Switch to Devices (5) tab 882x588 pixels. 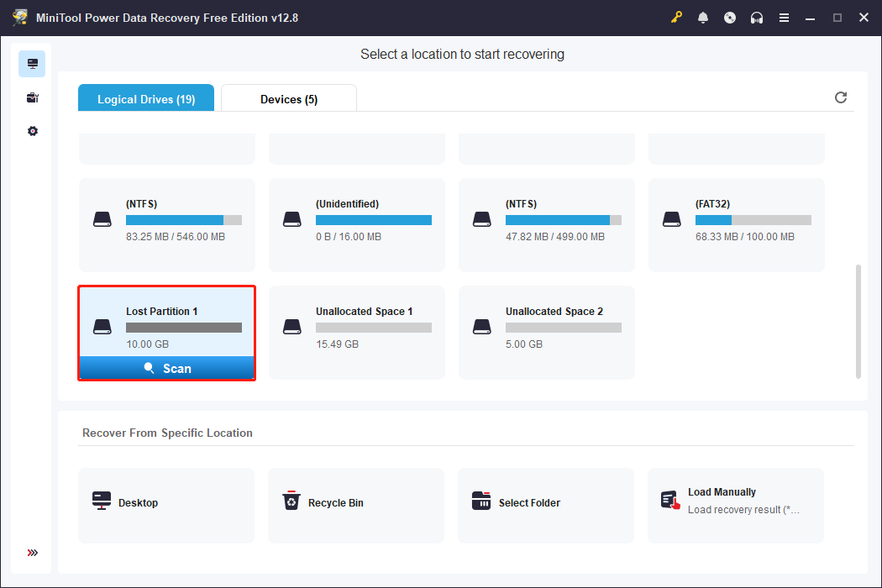pyautogui.click(x=289, y=98)
